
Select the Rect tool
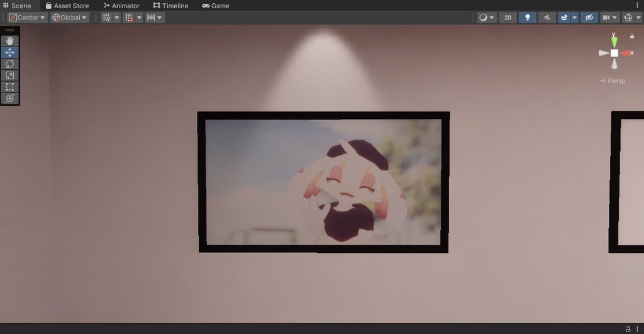pos(10,87)
